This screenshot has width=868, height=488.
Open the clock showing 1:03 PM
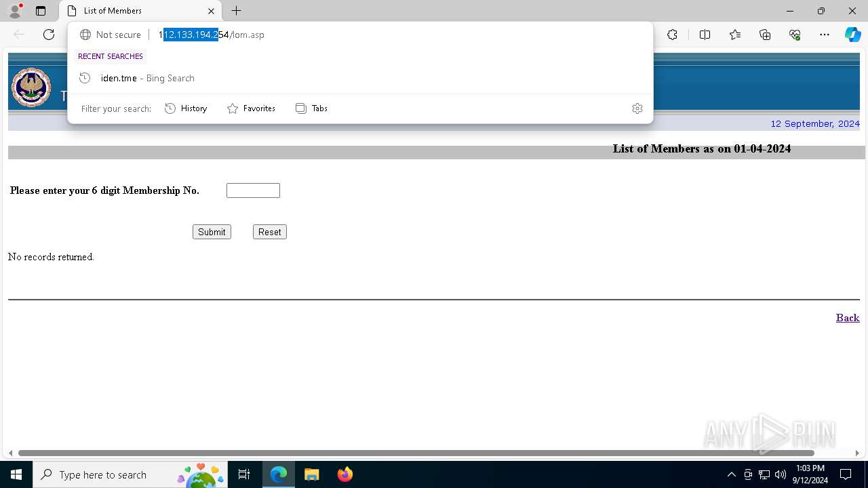[810, 474]
